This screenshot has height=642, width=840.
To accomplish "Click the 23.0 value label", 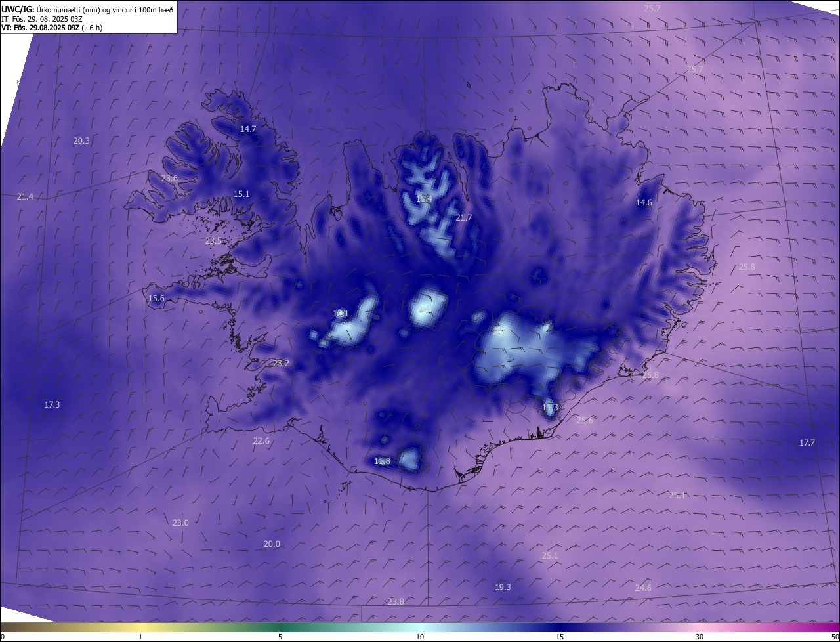I will 180,523.
